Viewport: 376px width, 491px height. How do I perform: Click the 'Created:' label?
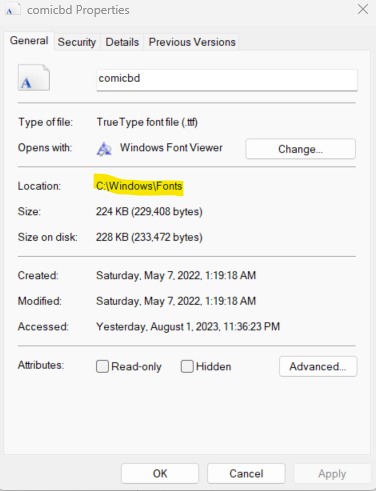tap(38, 276)
